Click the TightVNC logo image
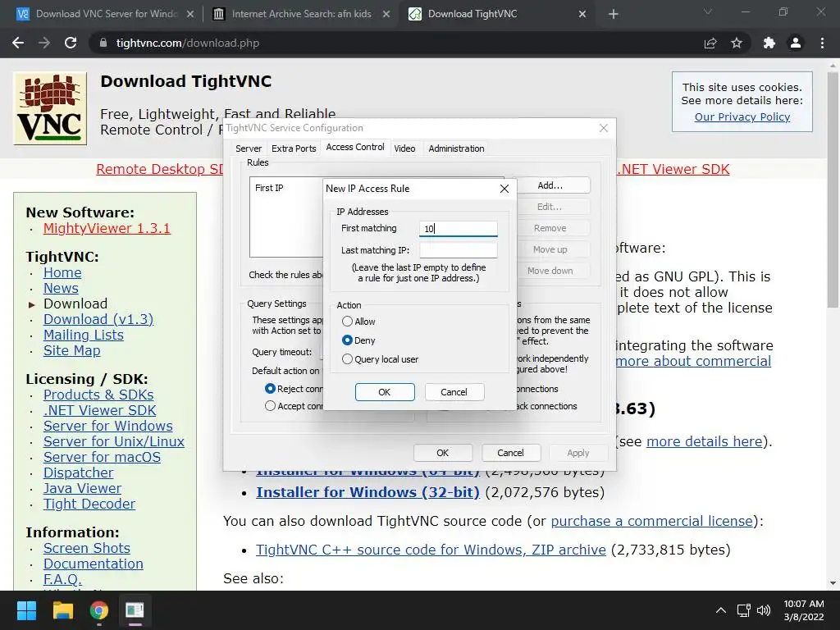Screen dimensions: 840x630 coord(50,108)
